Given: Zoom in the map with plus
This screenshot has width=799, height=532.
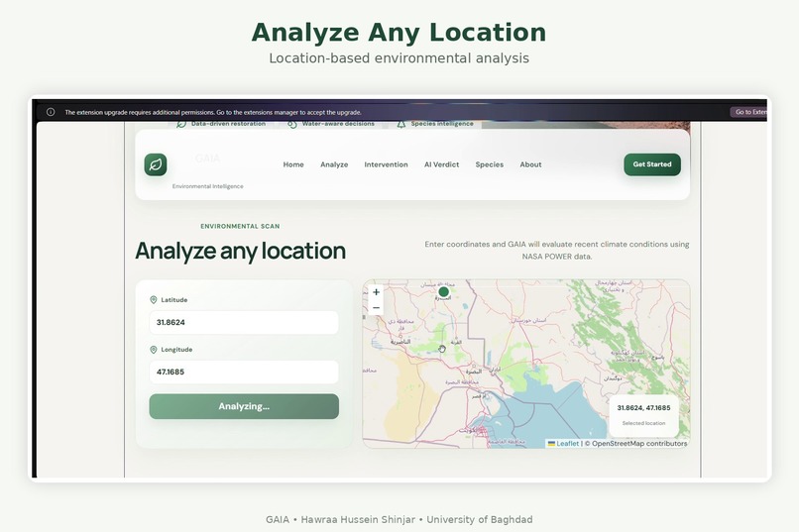Looking at the screenshot, I should 376,292.
